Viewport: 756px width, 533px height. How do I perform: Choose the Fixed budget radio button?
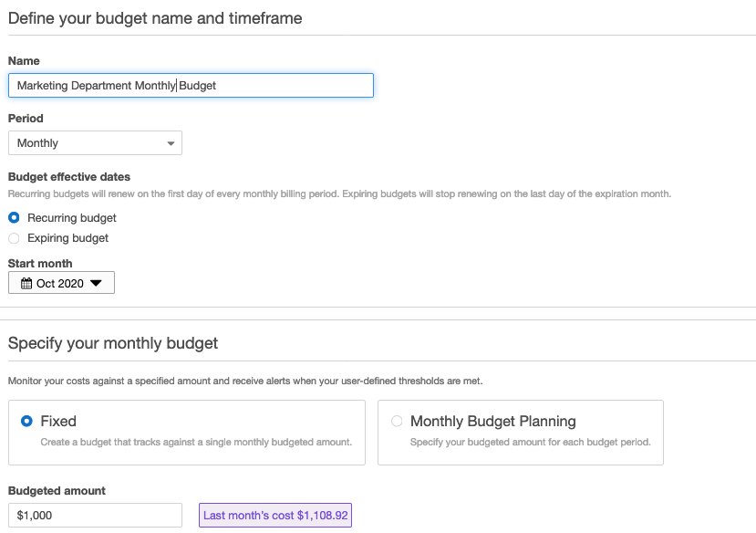26,421
